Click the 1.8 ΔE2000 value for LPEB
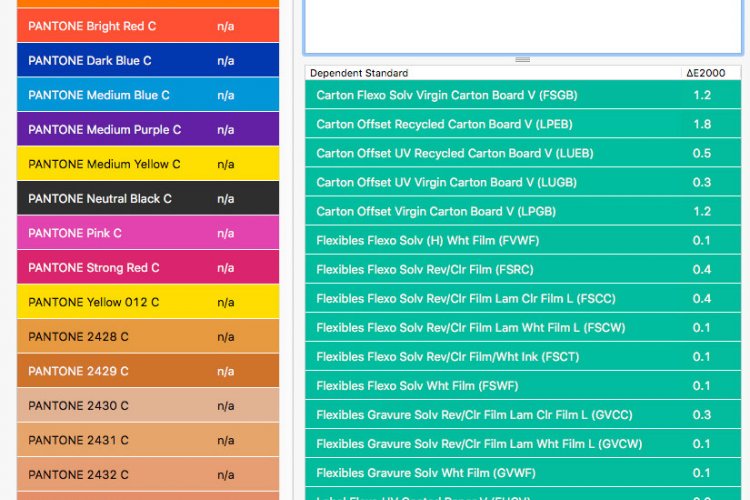This screenshot has height=500, width=750. pyautogui.click(x=702, y=124)
